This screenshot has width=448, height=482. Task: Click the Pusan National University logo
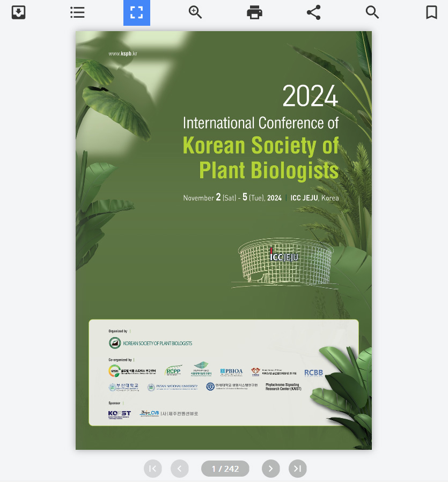point(173,386)
